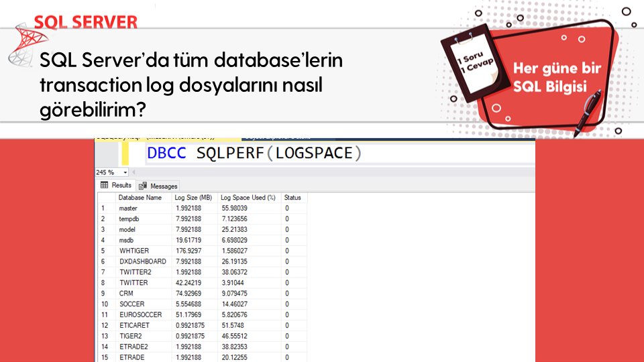Select the master database cell
This screenshot has height=362, width=644.
tap(144, 208)
